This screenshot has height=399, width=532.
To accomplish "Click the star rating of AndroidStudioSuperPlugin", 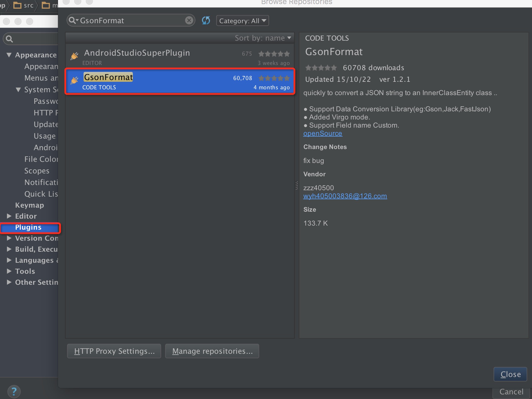I will point(274,54).
